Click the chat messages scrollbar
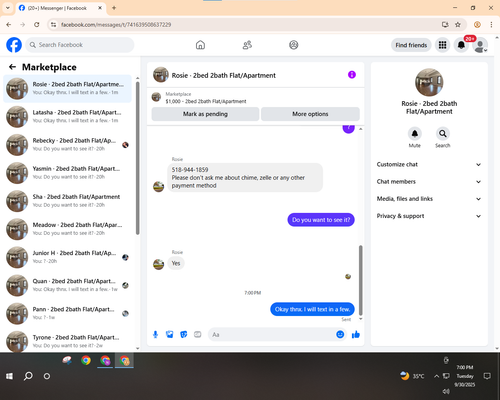 pyautogui.click(x=360, y=280)
